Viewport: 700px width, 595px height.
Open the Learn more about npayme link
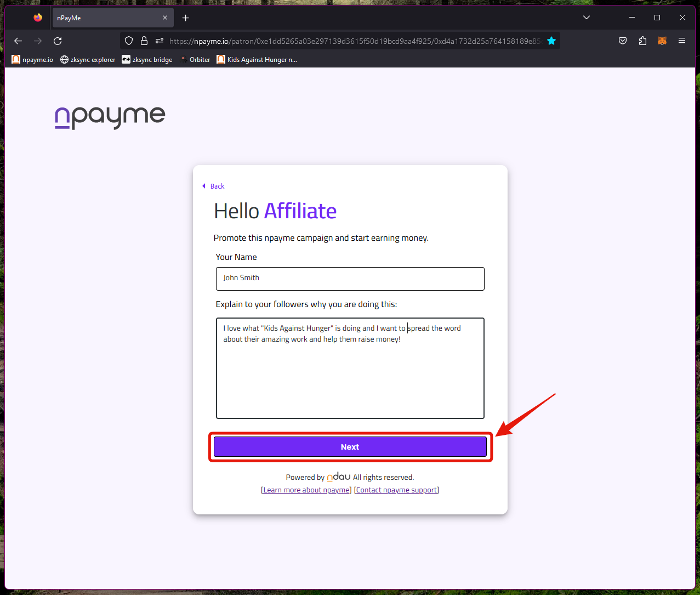tap(306, 490)
